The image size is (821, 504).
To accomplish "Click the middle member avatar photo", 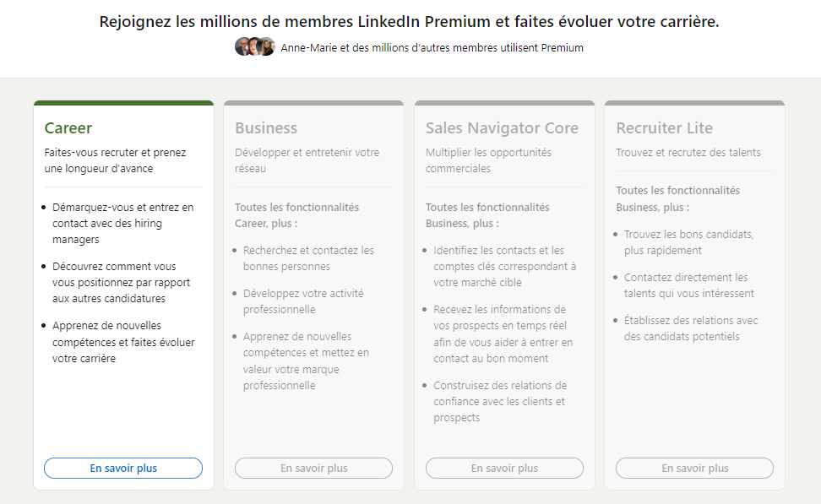I will pyautogui.click(x=254, y=46).
